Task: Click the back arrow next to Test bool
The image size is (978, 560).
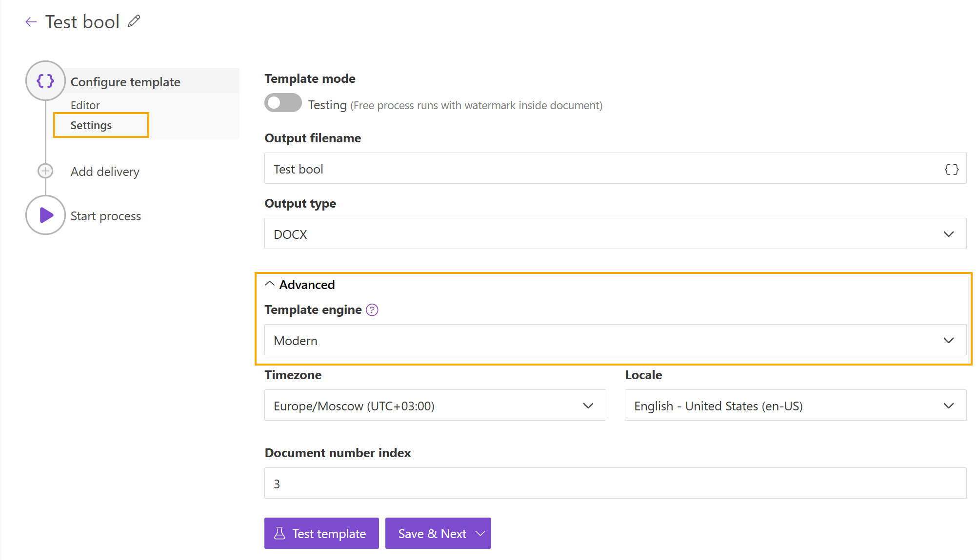Action: (x=31, y=22)
